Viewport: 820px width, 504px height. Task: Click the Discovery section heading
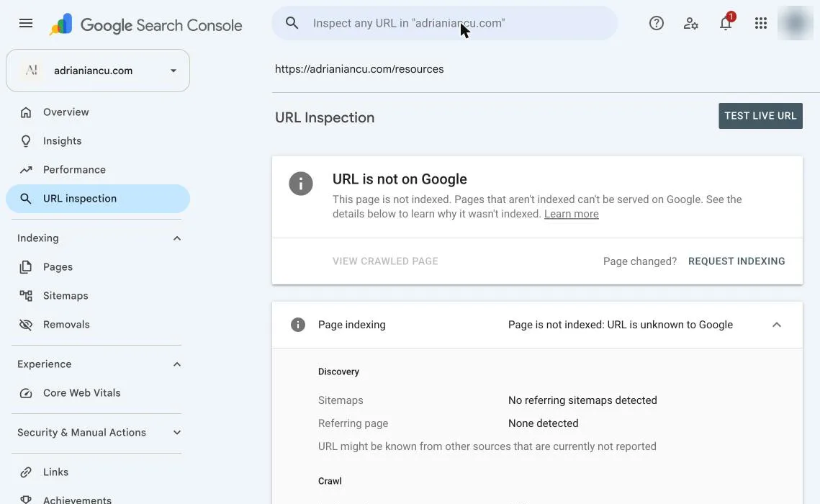tap(338, 372)
